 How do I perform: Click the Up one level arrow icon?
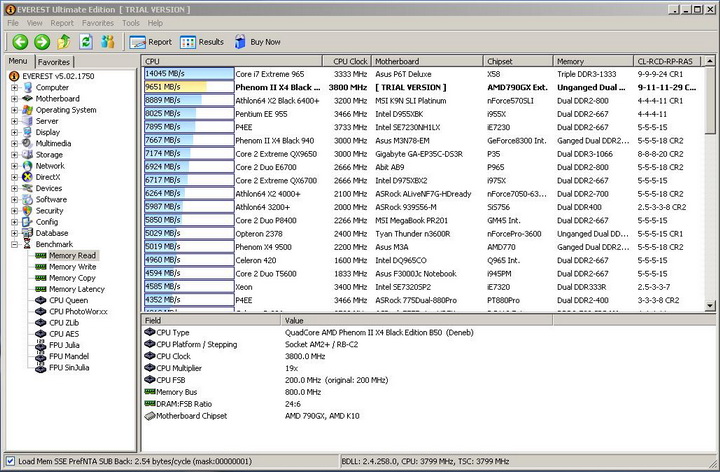pos(64,42)
